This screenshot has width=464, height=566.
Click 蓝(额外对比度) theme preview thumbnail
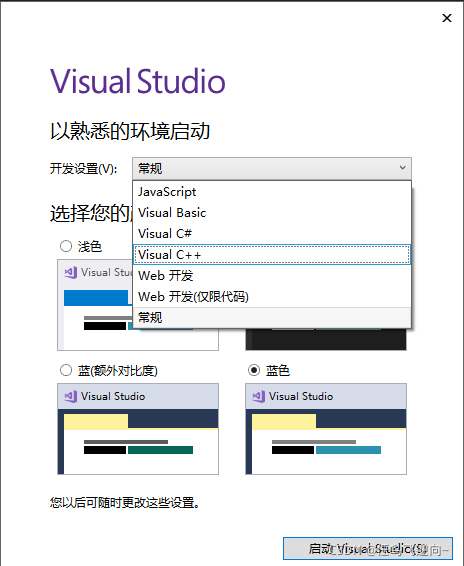[x=138, y=429]
